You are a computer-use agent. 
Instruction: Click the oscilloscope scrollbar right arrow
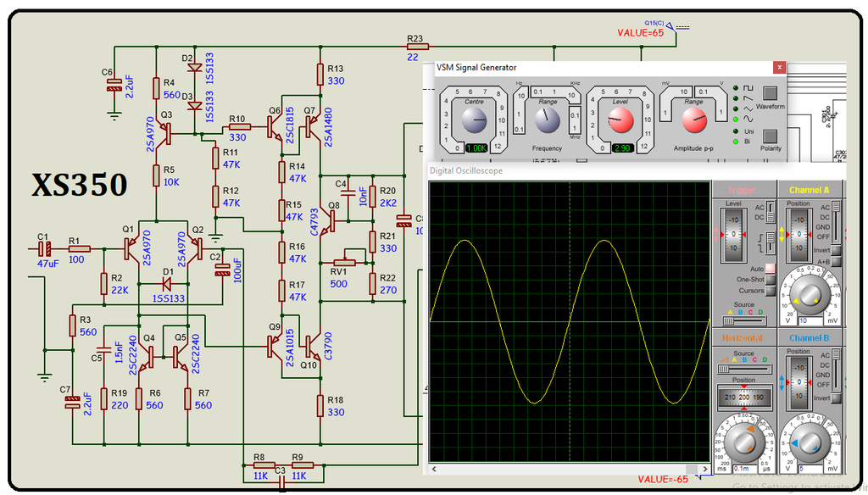(704, 469)
